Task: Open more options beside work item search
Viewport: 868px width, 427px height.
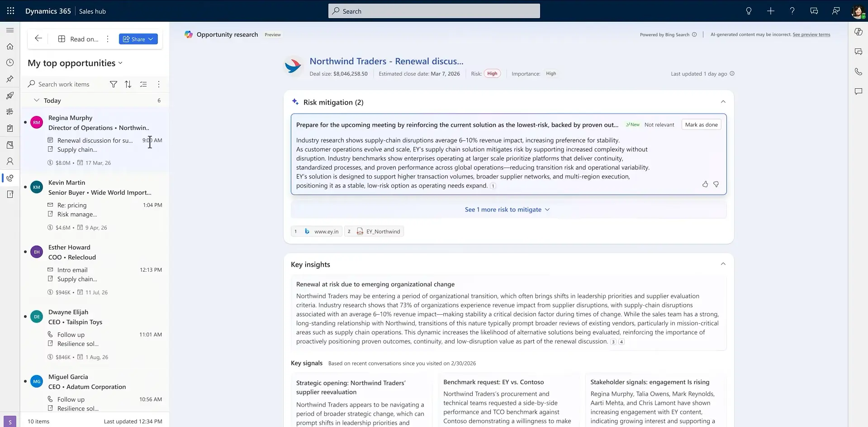Action: pyautogui.click(x=158, y=84)
